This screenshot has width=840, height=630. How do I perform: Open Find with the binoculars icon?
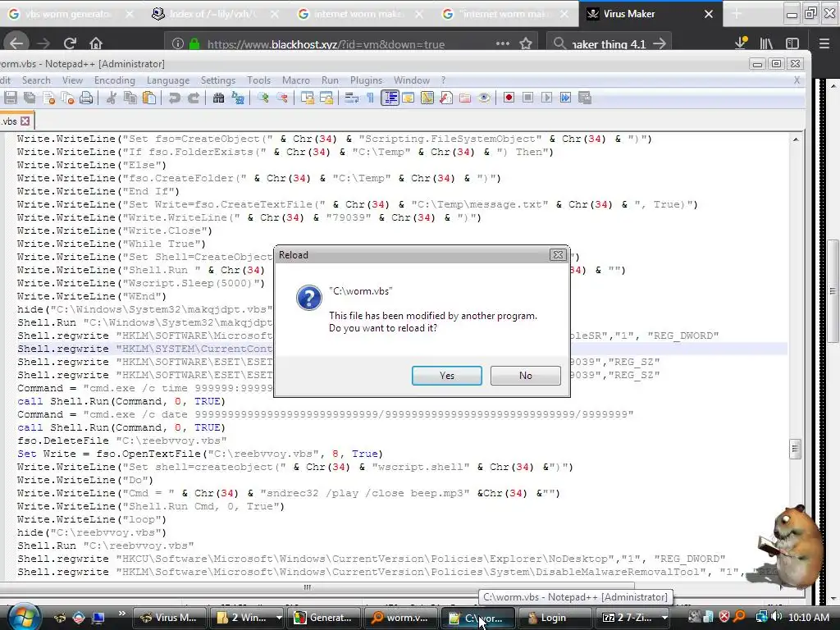(x=218, y=98)
